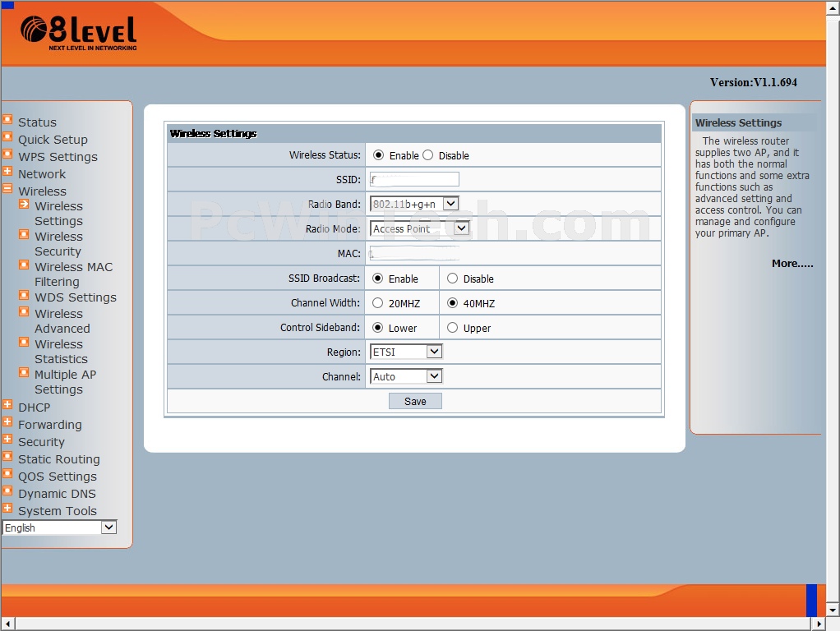The width and height of the screenshot is (840, 631).
Task: Click the More..... help link
Action: point(792,264)
